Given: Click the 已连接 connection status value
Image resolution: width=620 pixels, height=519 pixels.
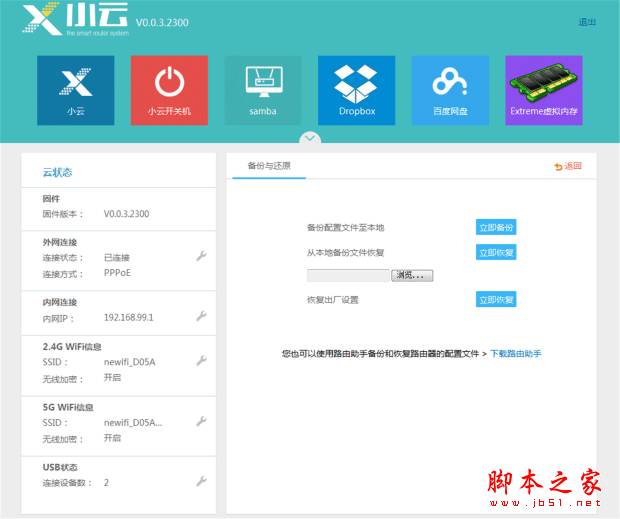Looking at the screenshot, I should tap(117, 258).
